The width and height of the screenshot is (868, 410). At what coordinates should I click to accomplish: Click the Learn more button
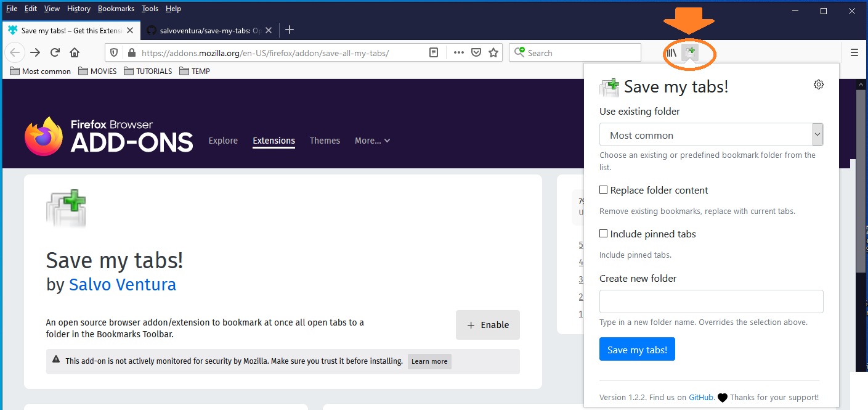tap(429, 361)
